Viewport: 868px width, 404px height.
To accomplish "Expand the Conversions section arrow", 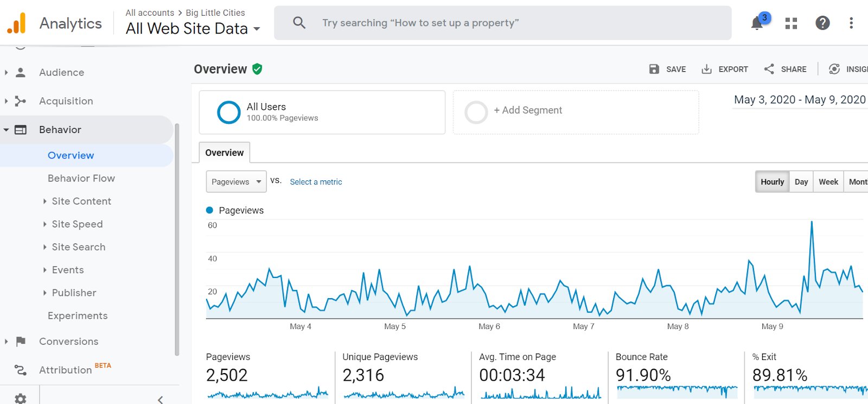I will 6,342.
